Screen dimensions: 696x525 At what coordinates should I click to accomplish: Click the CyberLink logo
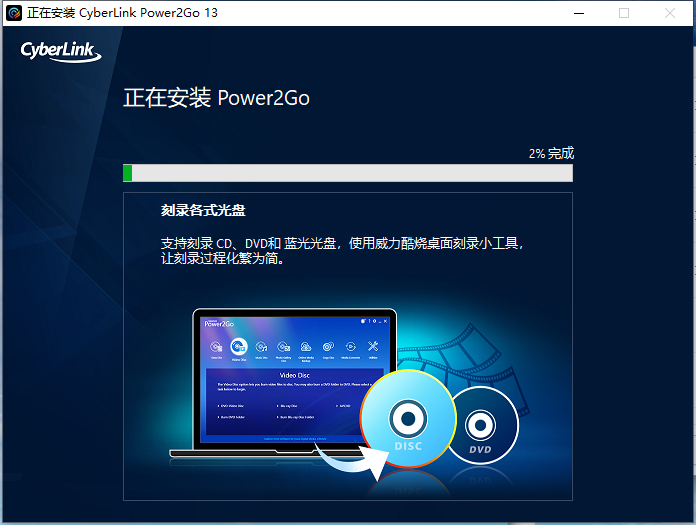pos(61,51)
